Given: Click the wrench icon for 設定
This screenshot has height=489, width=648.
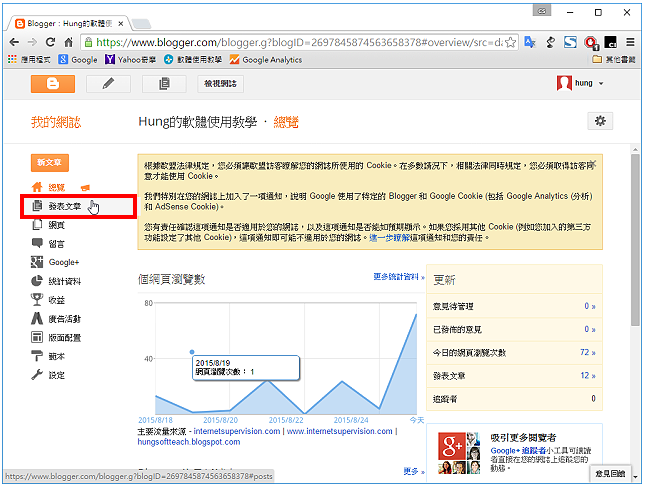Looking at the screenshot, I should coord(37,375).
